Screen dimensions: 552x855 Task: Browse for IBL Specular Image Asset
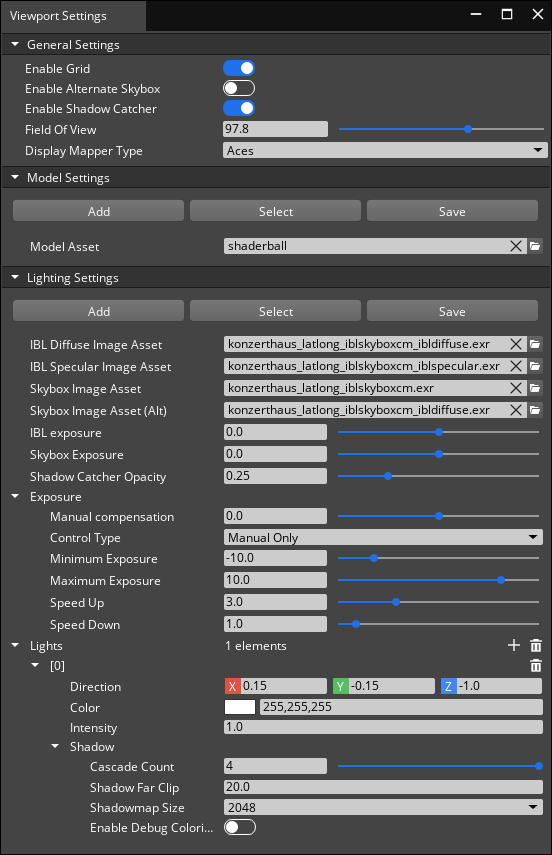(535, 366)
